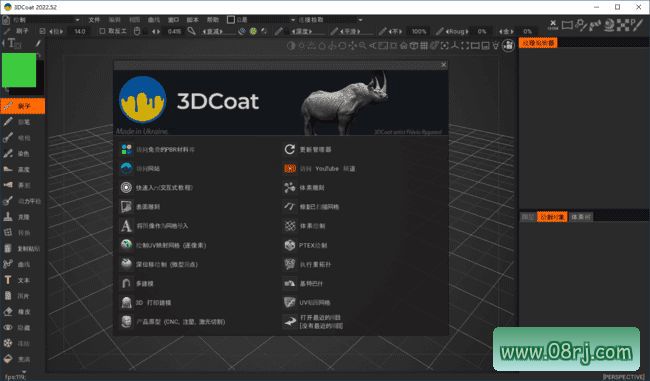Click the PBR materials library icon
The height and width of the screenshot is (381, 650).
(x=126, y=149)
